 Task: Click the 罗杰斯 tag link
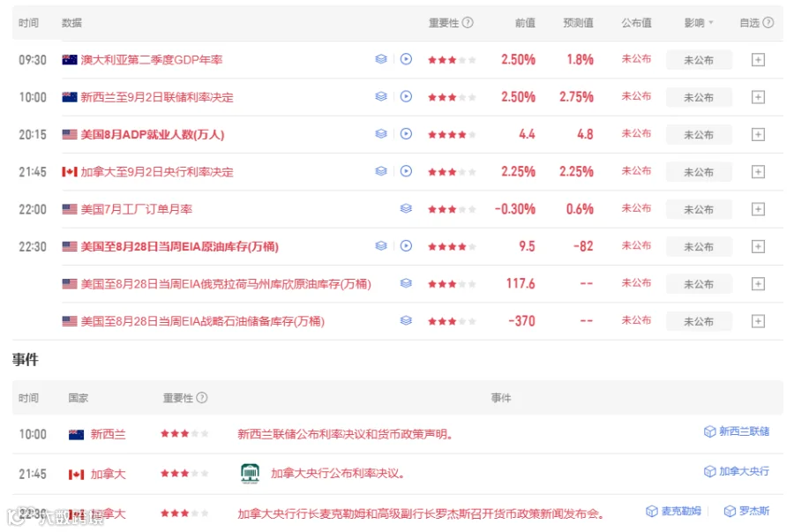pyautogui.click(x=747, y=511)
